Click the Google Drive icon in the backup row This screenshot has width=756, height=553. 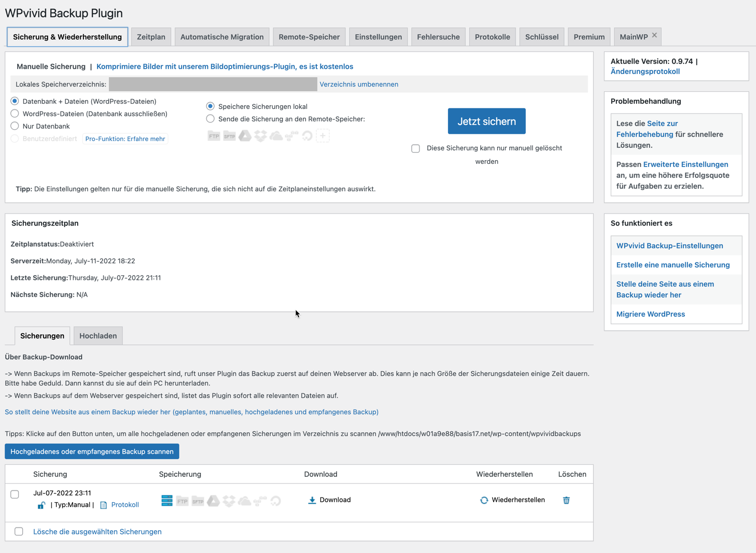(x=213, y=501)
